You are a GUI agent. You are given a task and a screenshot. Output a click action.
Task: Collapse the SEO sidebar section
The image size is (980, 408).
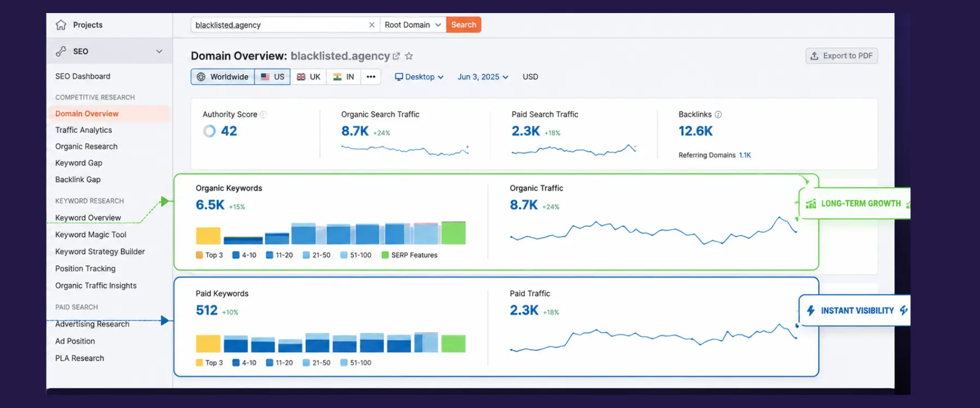pyautogui.click(x=159, y=51)
